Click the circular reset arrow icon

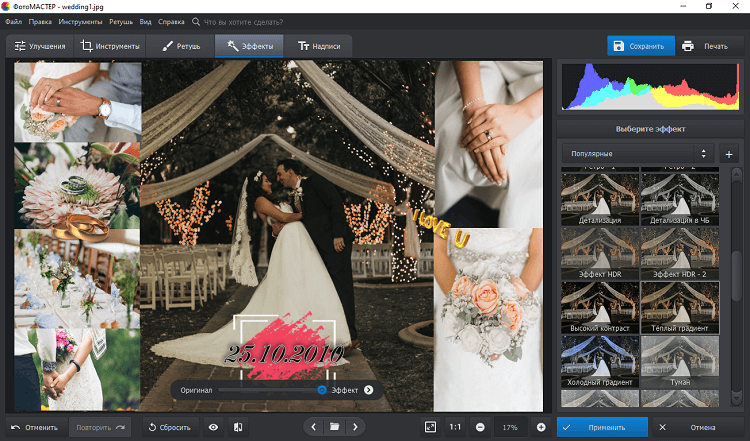point(152,427)
